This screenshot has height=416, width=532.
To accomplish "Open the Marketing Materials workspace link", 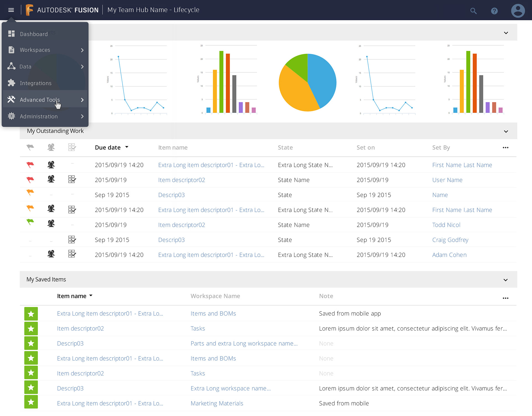I will pyautogui.click(x=217, y=403).
